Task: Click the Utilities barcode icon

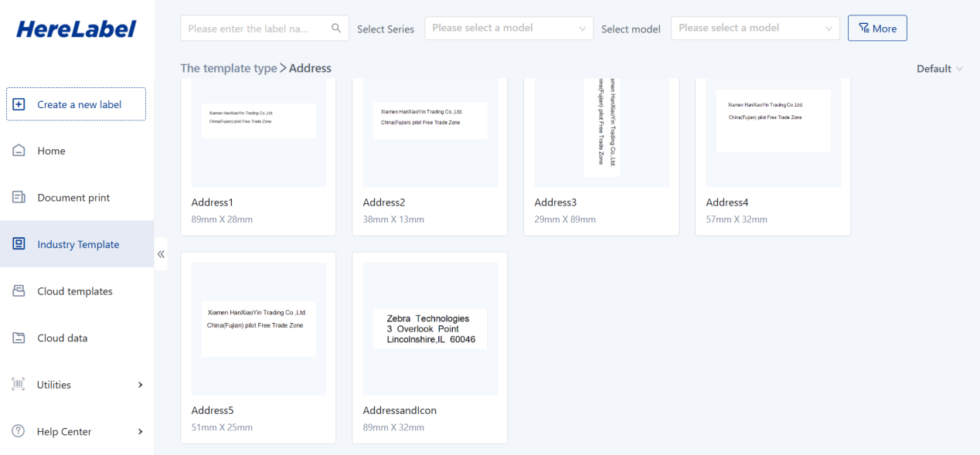Action: (19, 384)
